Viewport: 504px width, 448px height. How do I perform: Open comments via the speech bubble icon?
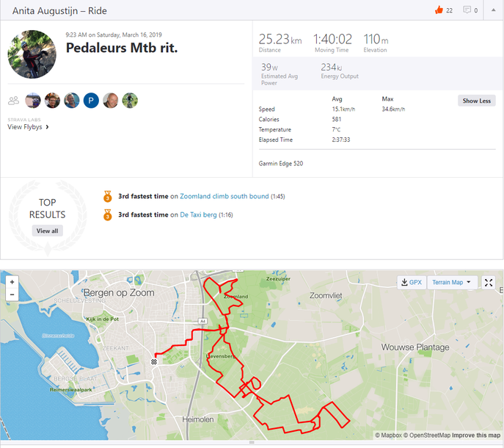467,10
